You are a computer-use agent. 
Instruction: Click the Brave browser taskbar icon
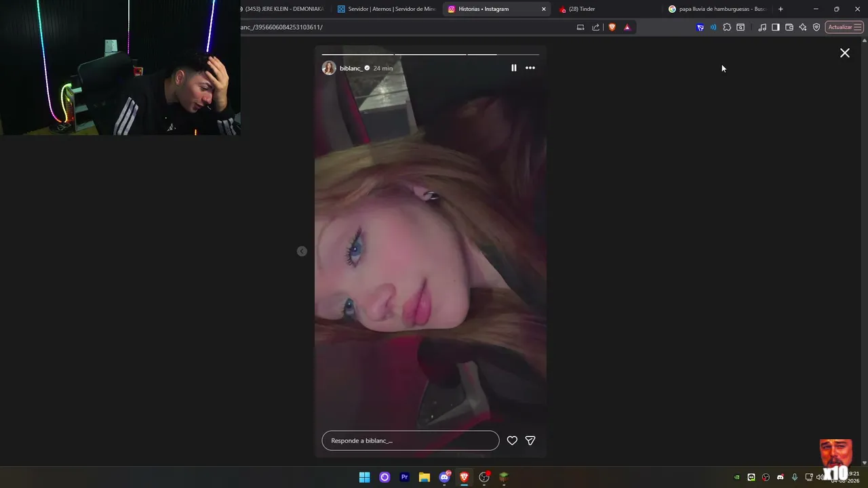point(465,477)
